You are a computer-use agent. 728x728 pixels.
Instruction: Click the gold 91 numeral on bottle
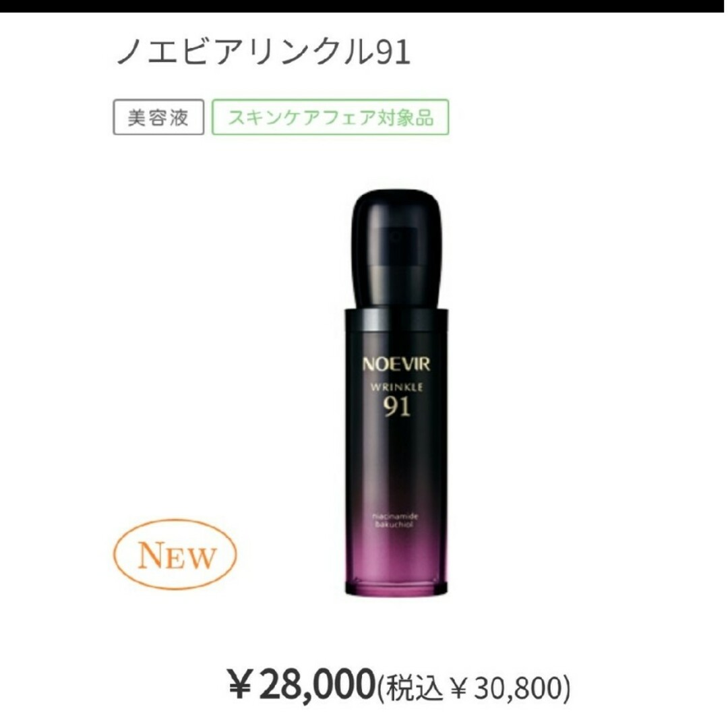pos(396,406)
